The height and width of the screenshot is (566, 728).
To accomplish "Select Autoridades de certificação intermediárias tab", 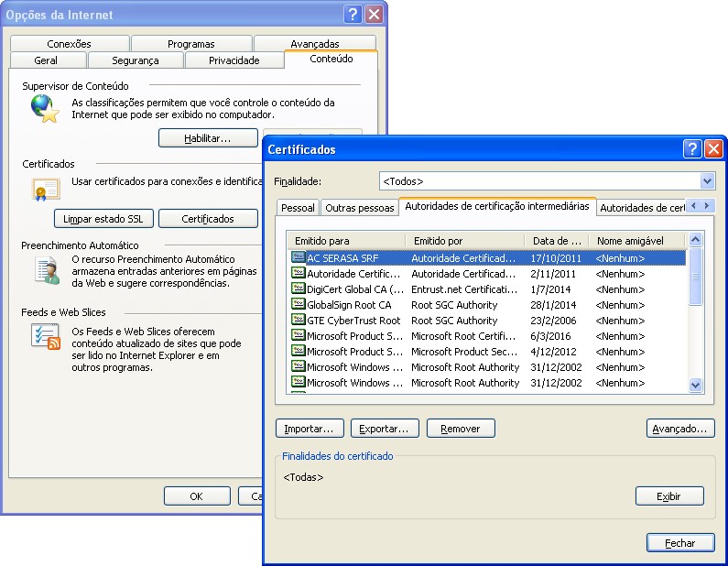I will pos(497,206).
